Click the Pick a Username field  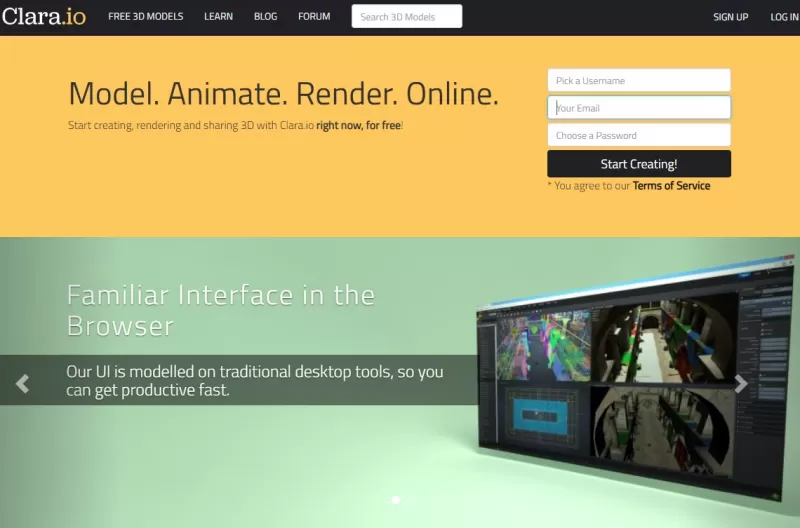[x=638, y=81]
